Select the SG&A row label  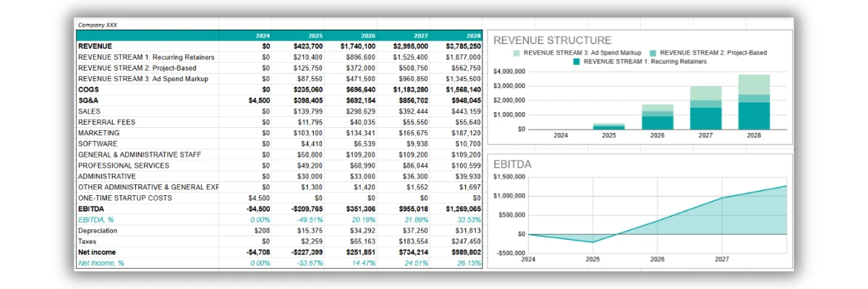[x=88, y=100]
